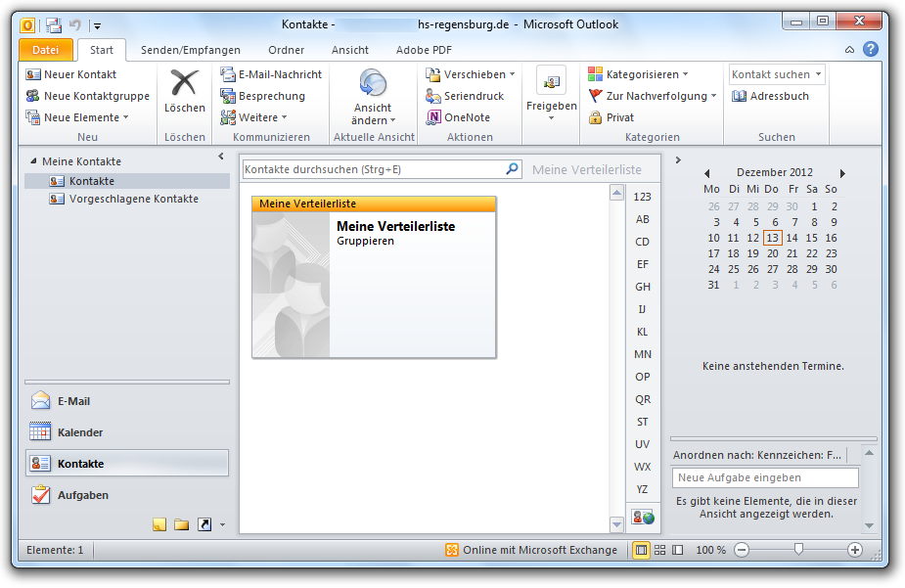Open Kalender in navigation pane

click(x=127, y=432)
